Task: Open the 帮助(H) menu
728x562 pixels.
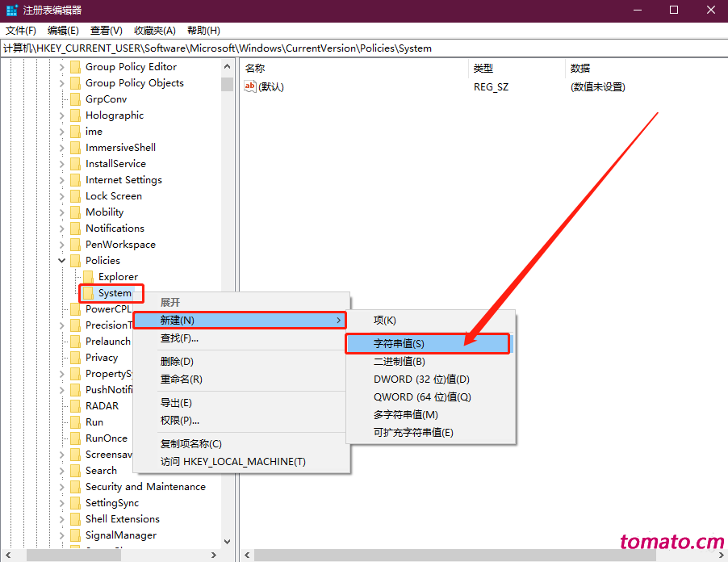Action: click(x=203, y=31)
